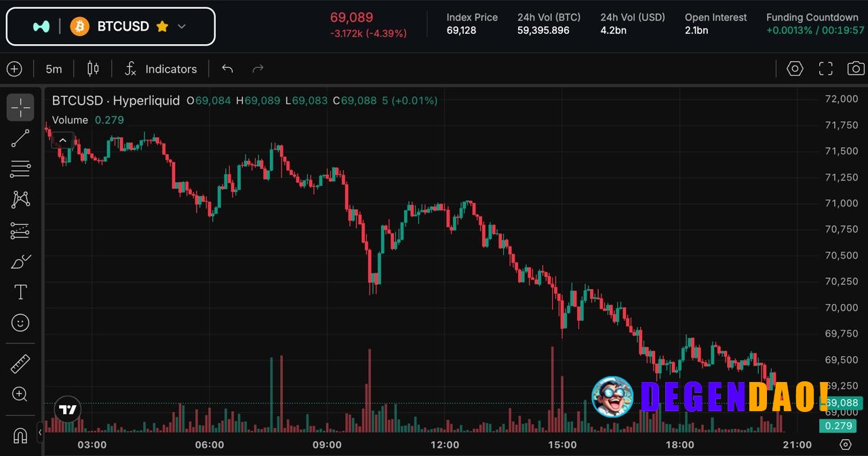Open the forecasting and measurement tools

point(20,231)
